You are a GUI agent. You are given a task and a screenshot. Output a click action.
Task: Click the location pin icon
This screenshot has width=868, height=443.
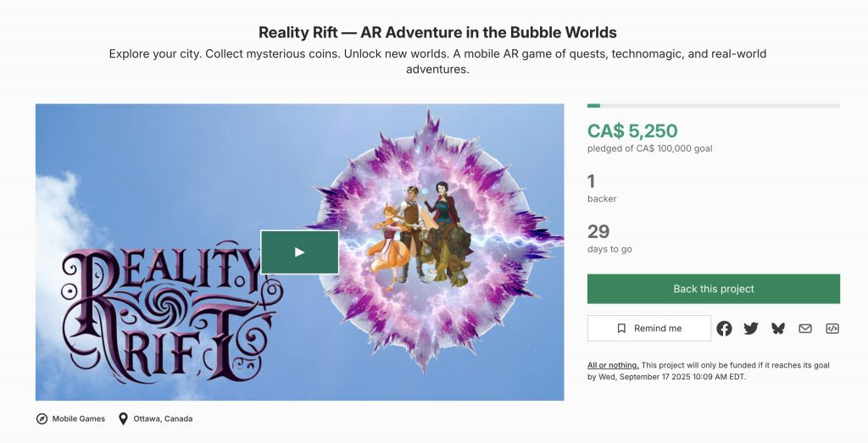123,418
